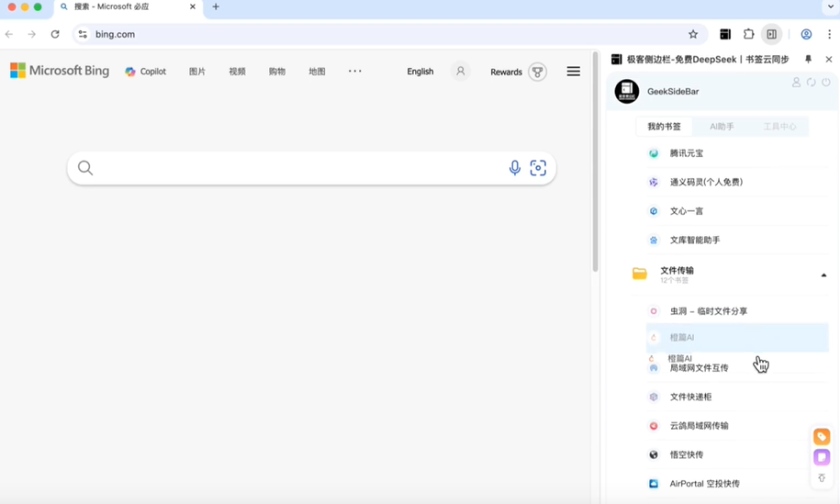Select the Microsoft 必应 browser tab

click(x=129, y=7)
